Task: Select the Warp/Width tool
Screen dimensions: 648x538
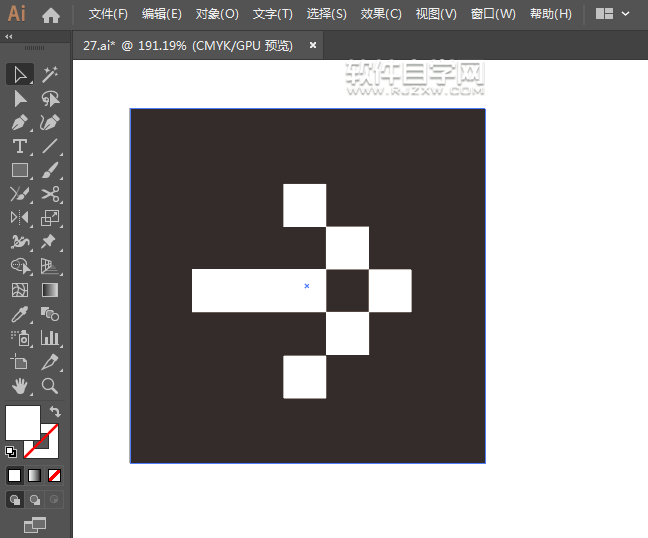Action: [x=20, y=242]
